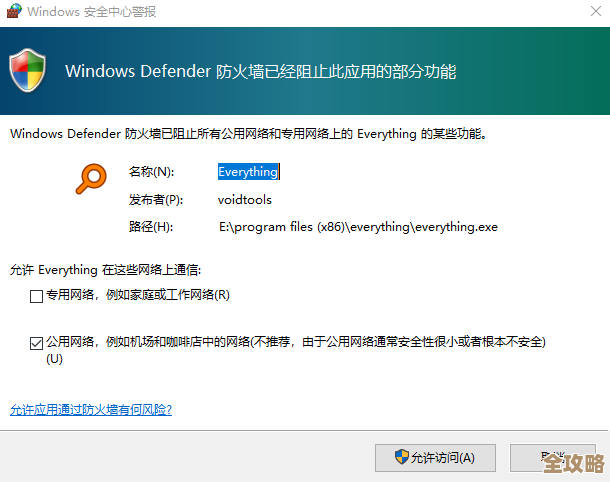Enable the private network checkbox (专用网络)

click(36, 296)
